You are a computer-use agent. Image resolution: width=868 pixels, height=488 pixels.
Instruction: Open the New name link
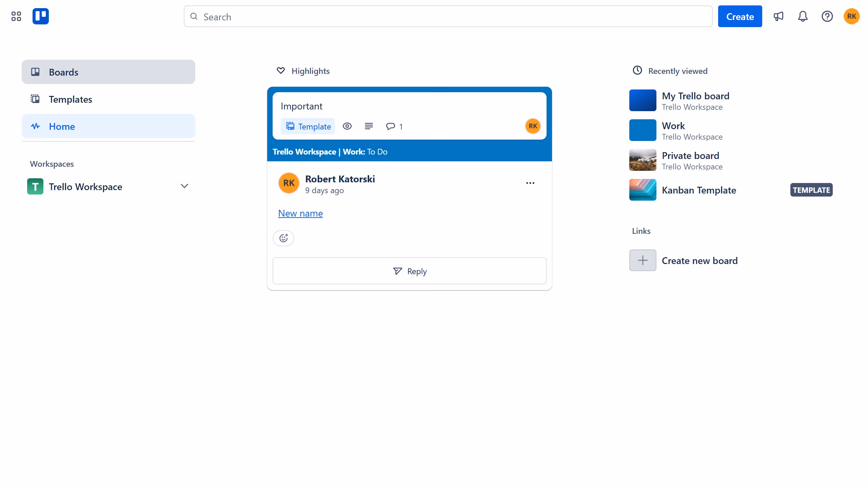[300, 213]
